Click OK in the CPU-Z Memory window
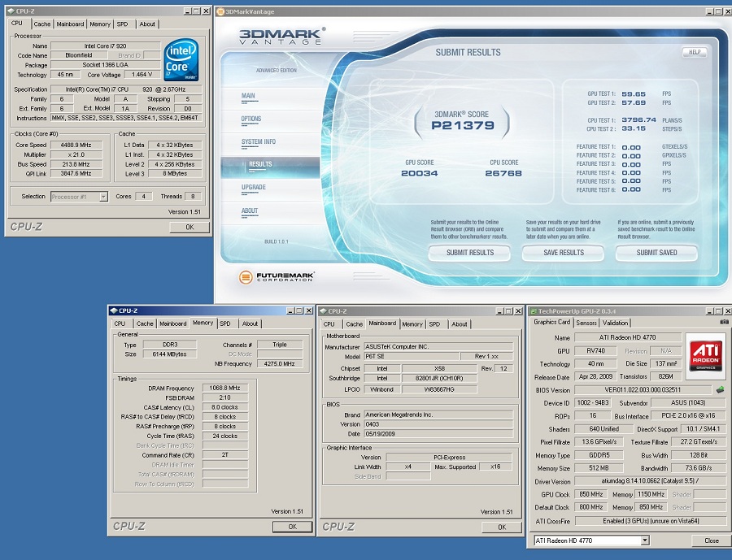 point(292,527)
